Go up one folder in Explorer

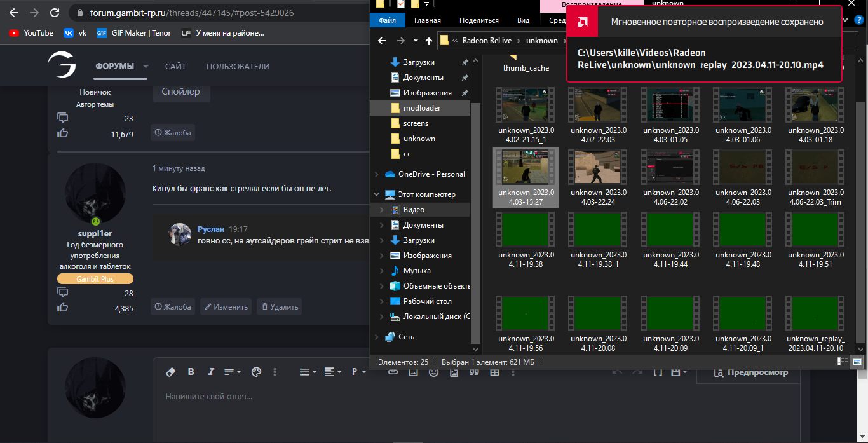[429, 41]
